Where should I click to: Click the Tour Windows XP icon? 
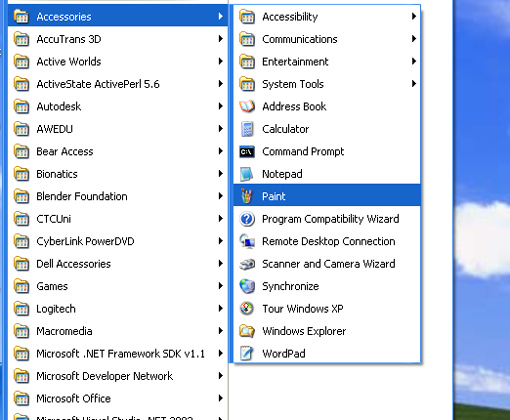point(247,309)
